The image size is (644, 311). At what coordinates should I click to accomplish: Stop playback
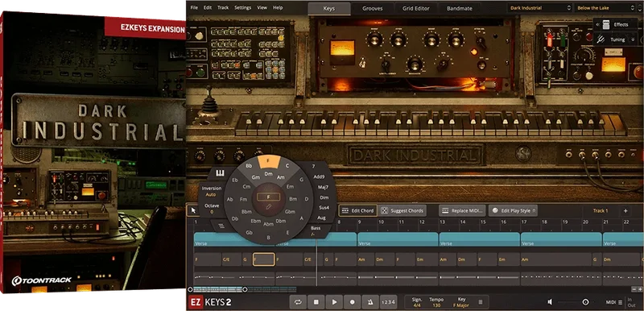click(x=316, y=302)
